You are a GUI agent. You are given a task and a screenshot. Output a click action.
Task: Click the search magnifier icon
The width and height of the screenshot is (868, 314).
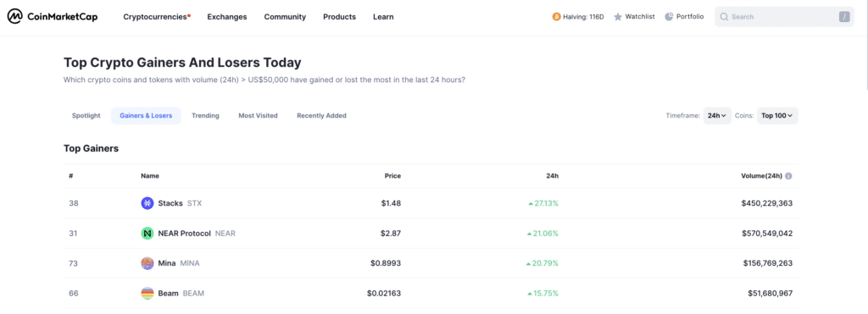click(724, 17)
